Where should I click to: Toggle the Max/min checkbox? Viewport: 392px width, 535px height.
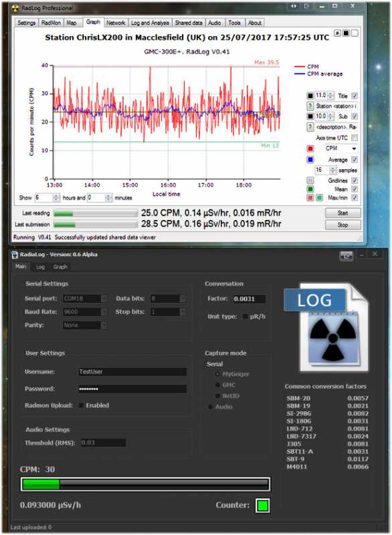point(355,198)
